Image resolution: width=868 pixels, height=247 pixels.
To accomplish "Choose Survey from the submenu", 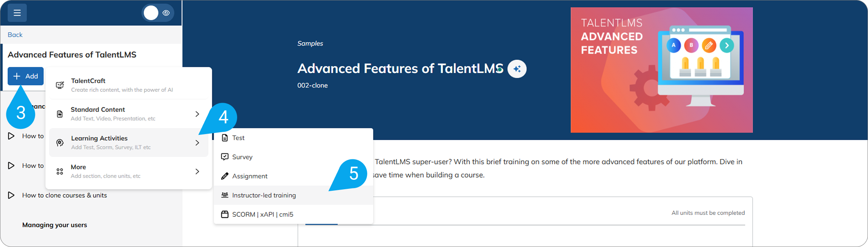I will (293, 157).
